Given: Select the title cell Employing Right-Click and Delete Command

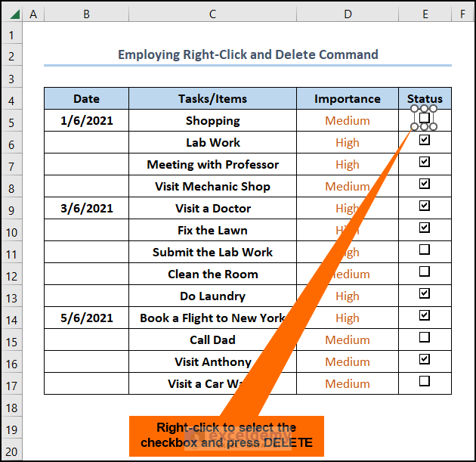Looking at the screenshot, I should click(248, 54).
